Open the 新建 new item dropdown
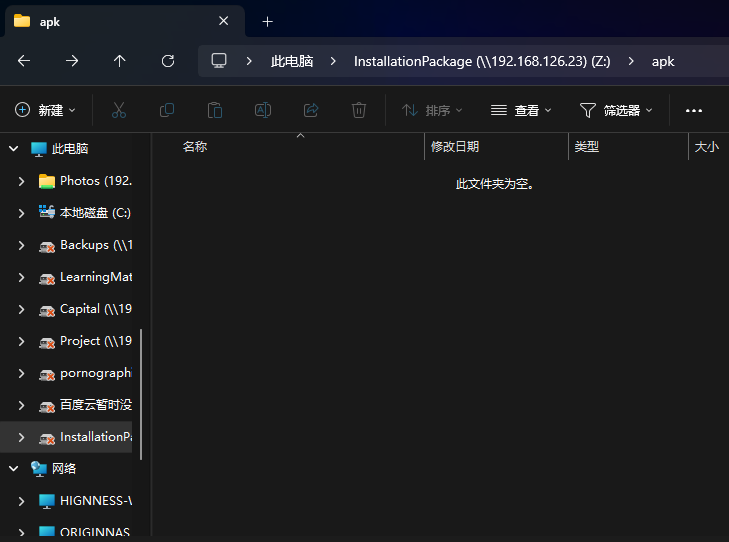This screenshot has height=542, width=729. [45, 110]
